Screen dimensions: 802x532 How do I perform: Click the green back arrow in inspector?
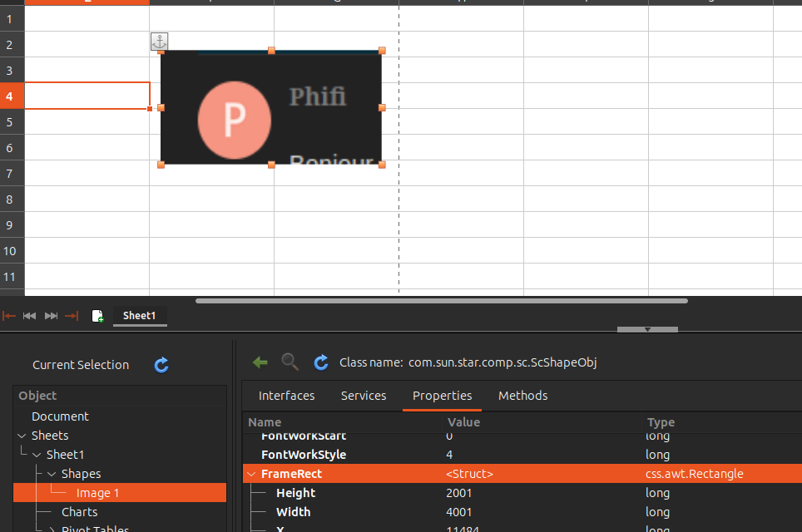260,362
